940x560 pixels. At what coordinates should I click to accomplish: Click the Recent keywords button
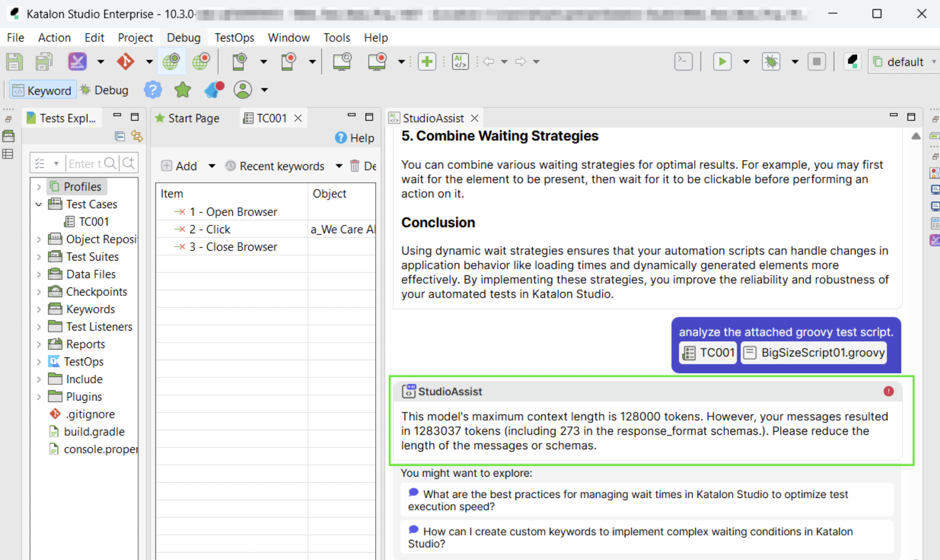click(275, 166)
